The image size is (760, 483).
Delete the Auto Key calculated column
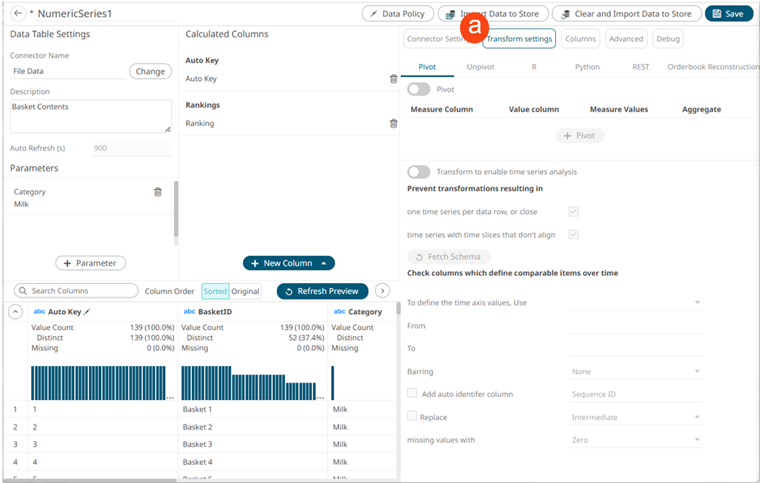point(393,79)
